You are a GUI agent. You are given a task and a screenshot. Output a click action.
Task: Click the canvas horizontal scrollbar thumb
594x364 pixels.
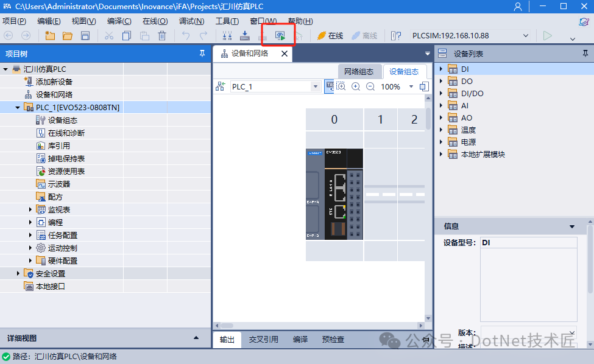click(x=227, y=326)
